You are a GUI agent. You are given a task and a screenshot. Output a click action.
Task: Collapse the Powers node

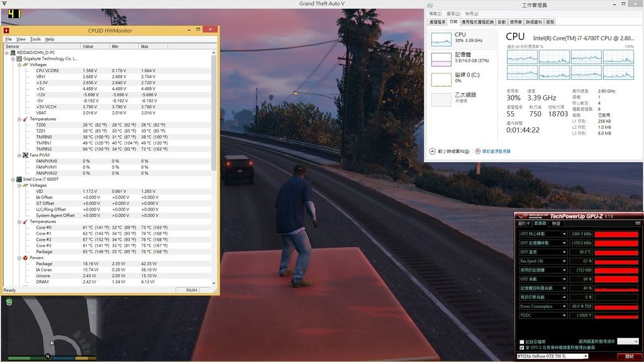click(19, 258)
